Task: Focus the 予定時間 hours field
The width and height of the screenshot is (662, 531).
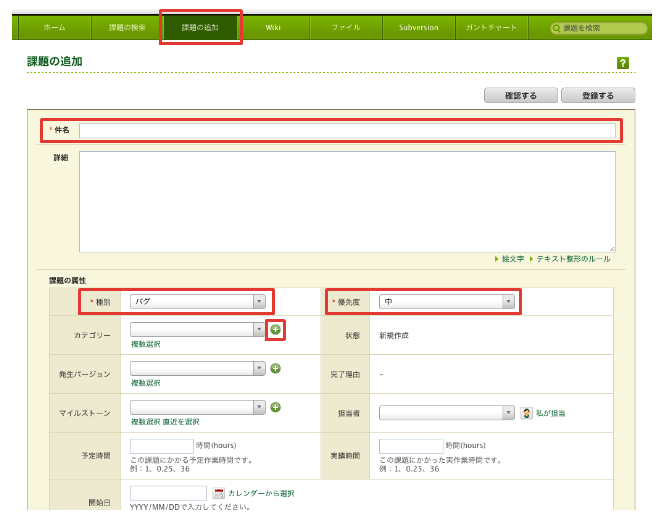Action: [162, 446]
